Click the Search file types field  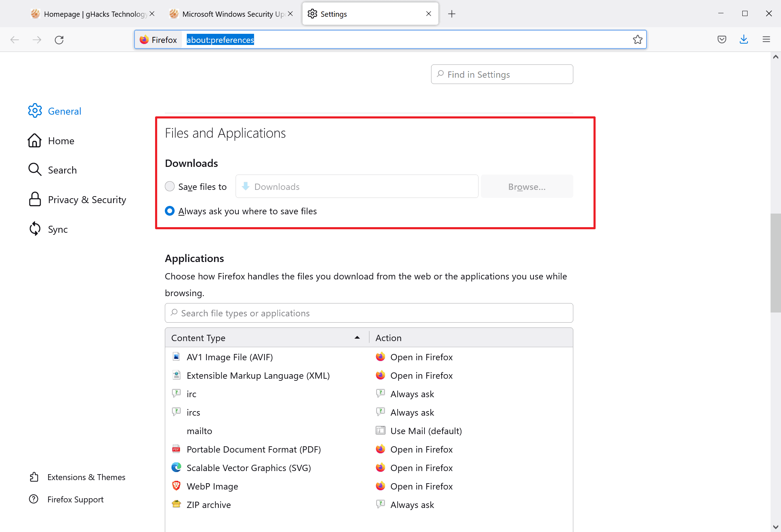click(368, 313)
